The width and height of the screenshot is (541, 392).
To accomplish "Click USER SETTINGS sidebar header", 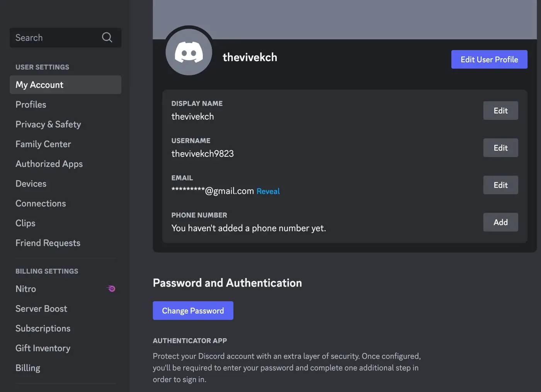I will (42, 67).
